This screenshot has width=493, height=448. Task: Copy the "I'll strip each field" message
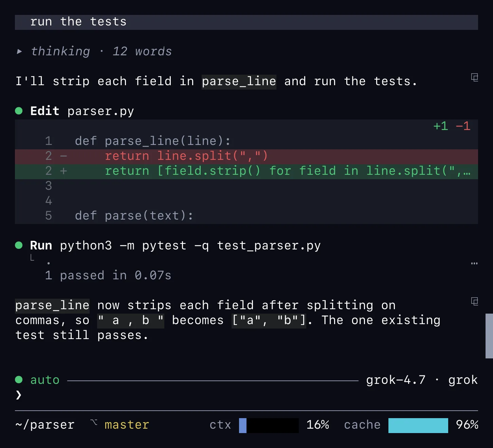(x=475, y=77)
